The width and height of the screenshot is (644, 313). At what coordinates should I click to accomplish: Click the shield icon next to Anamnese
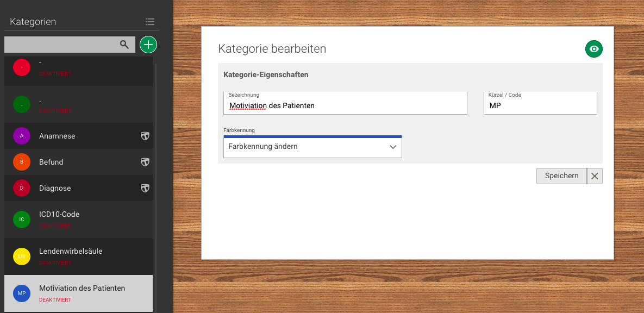click(x=145, y=136)
